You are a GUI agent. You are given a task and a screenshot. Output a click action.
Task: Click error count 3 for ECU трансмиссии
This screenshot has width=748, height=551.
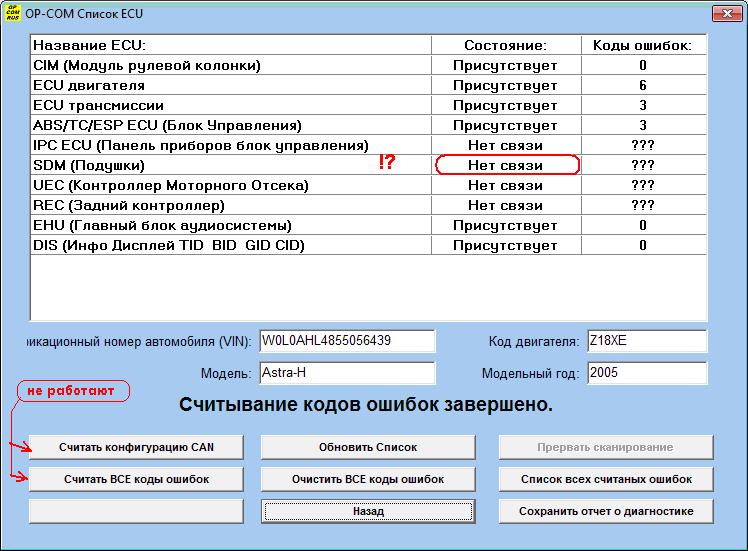[643, 105]
